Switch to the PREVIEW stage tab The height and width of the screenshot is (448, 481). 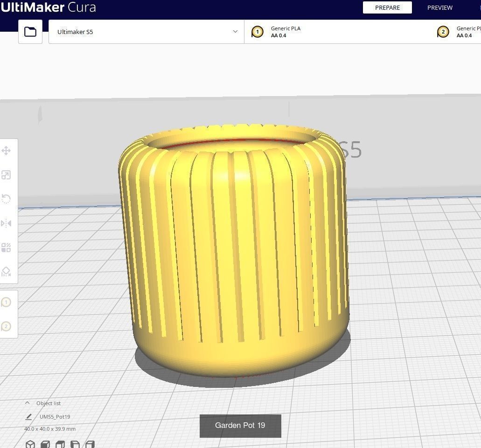[440, 7]
